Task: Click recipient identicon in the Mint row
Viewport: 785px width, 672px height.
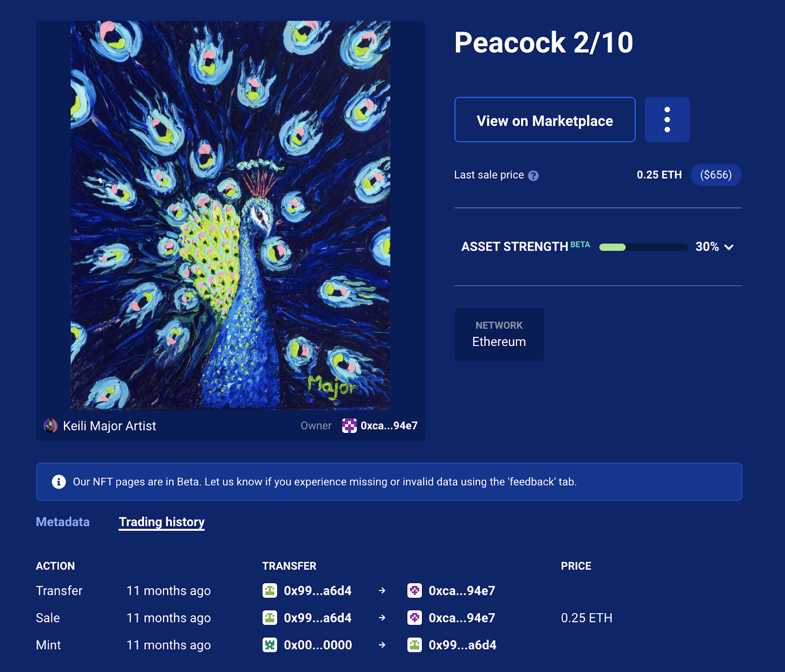Action: [x=415, y=645]
